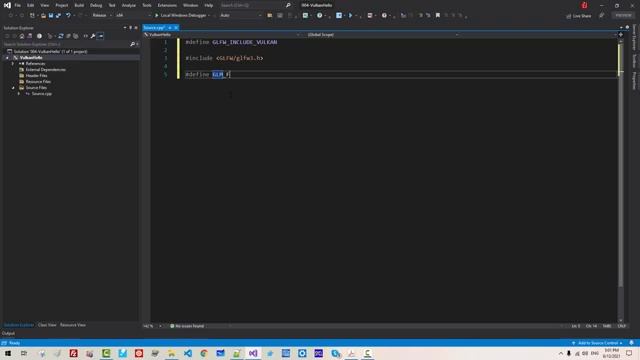This screenshot has width=640, height=360.
Task: Click the Save file icon
Action: (51, 16)
